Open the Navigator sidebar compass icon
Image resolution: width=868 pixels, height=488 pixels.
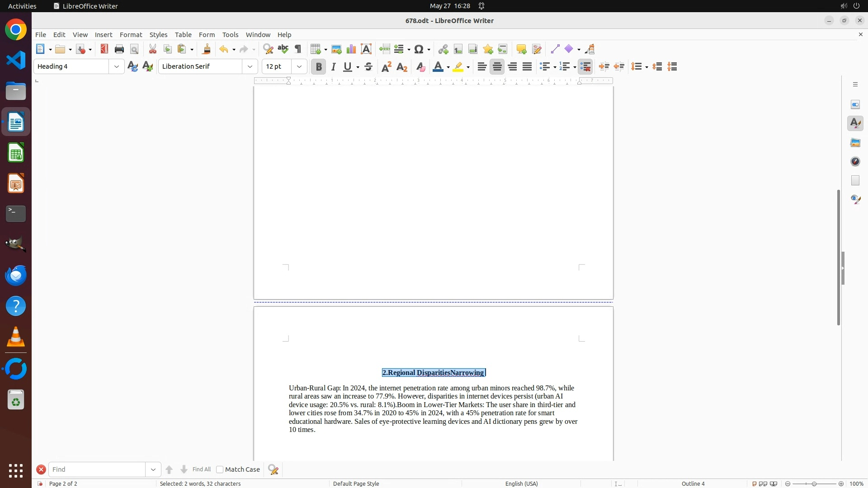855,161
